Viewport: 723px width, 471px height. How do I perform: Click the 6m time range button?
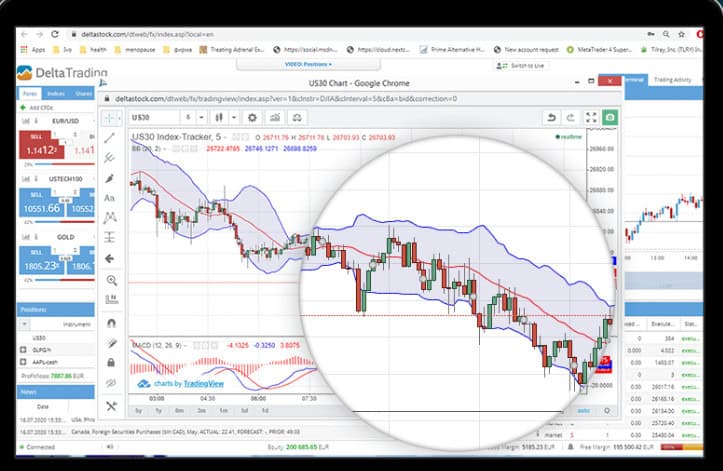[x=179, y=411]
